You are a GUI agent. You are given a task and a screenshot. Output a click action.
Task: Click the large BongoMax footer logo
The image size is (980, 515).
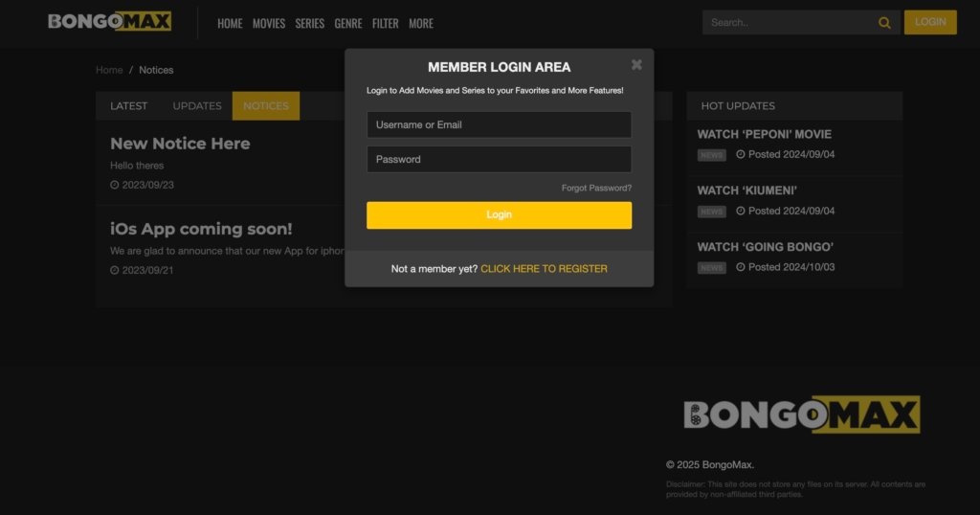[x=802, y=414]
